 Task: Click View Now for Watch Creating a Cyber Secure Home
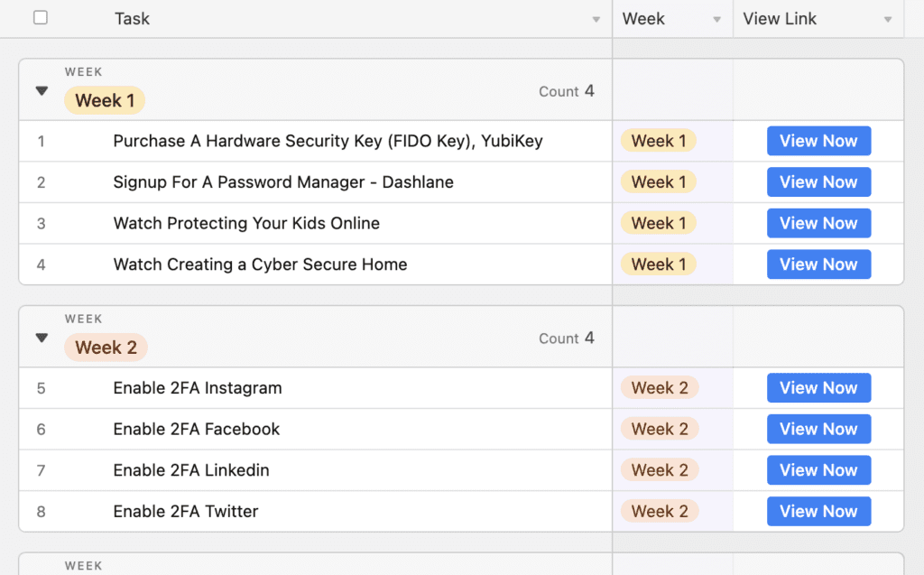[x=818, y=264]
